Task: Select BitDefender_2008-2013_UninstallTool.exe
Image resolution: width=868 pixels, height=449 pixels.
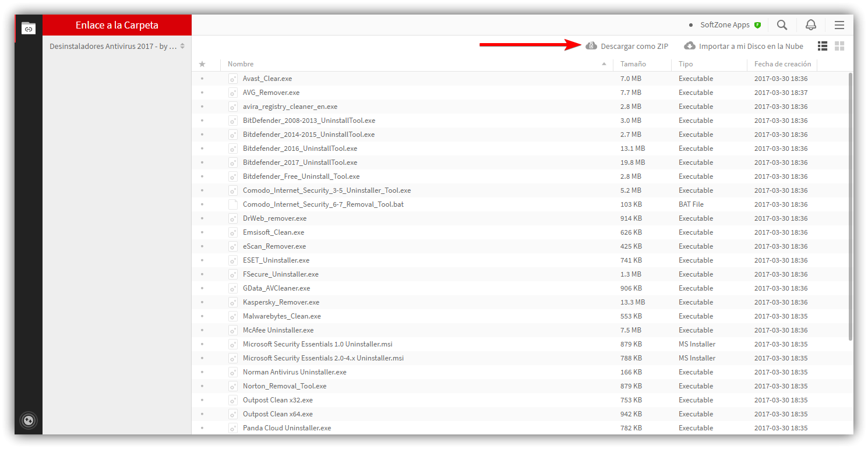Action: tap(309, 121)
